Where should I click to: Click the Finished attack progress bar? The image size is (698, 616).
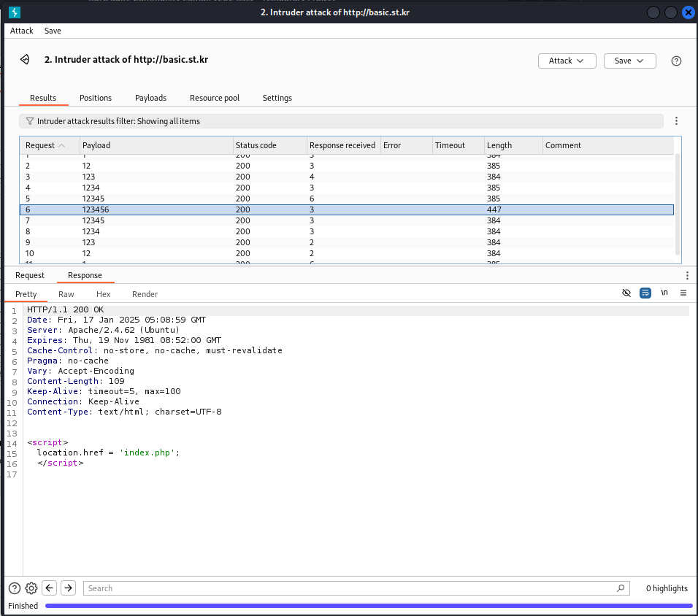pos(369,606)
